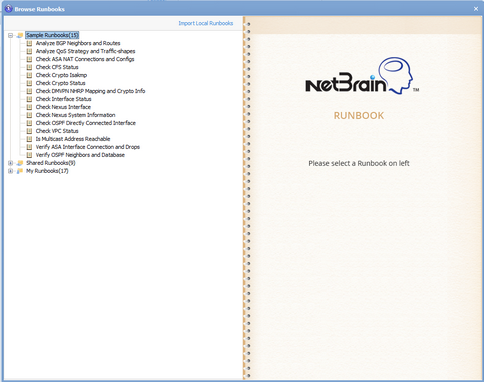Expand the Shared Runbooks folder

[x=10, y=163]
